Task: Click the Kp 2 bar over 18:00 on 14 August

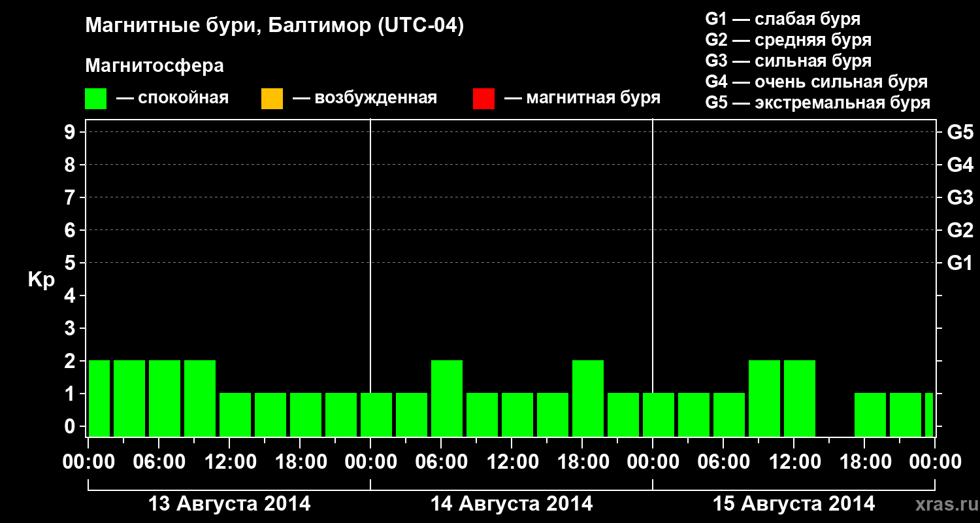Action: pos(588,398)
